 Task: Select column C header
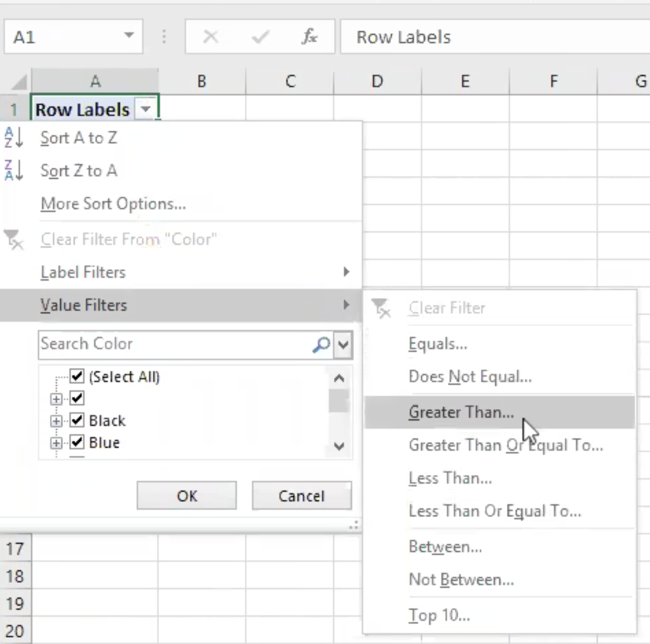coord(290,81)
